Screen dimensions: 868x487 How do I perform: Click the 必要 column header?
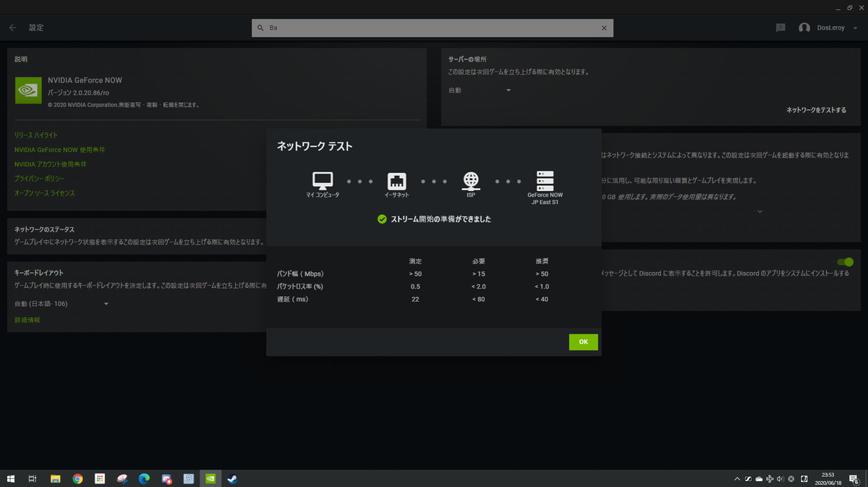[479, 261]
